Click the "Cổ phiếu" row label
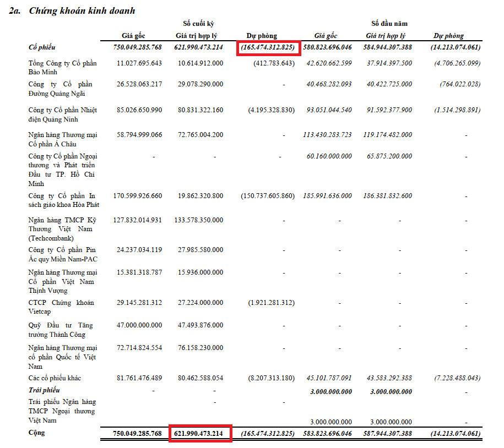This screenshot has height=448, width=504. pos(42,48)
